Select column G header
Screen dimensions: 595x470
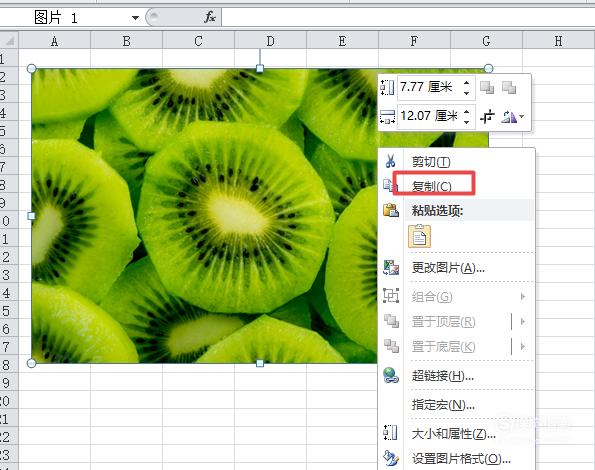coord(486,40)
